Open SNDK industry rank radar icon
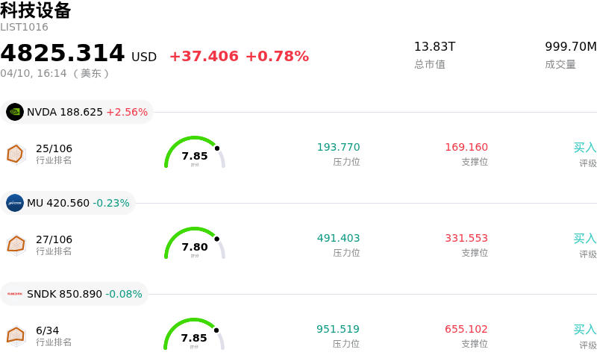The height and width of the screenshot is (364, 597). coord(16,336)
